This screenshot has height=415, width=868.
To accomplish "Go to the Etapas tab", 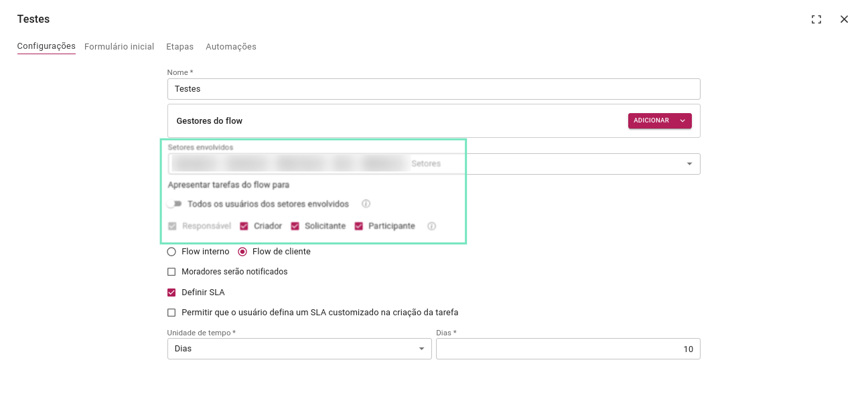I will (x=179, y=47).
